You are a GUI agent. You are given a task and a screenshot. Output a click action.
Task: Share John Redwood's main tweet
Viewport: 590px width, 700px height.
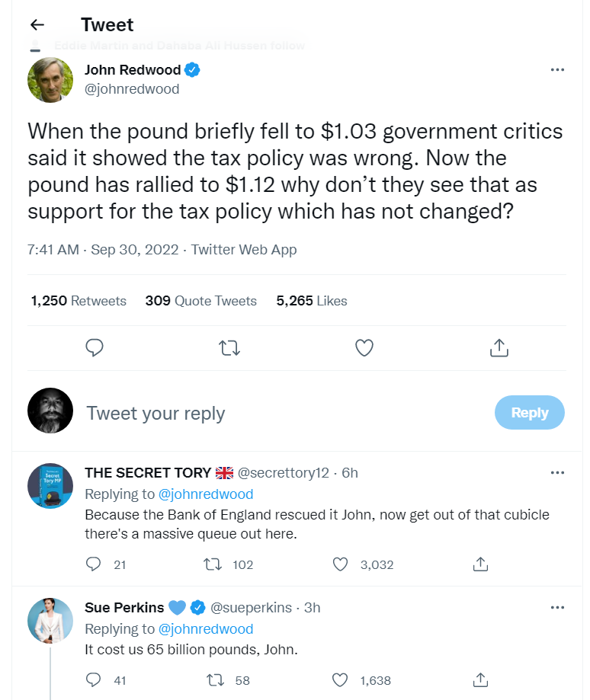point(499,348)
